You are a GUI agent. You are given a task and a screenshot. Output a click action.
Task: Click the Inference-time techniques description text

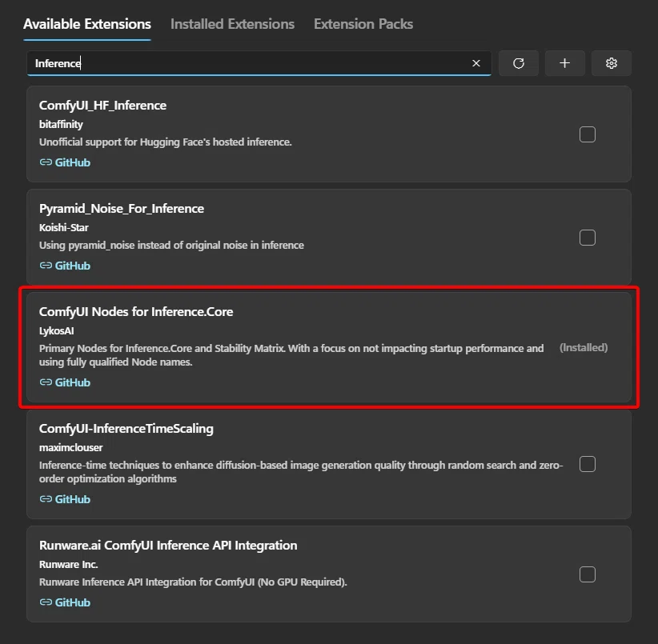301,472
